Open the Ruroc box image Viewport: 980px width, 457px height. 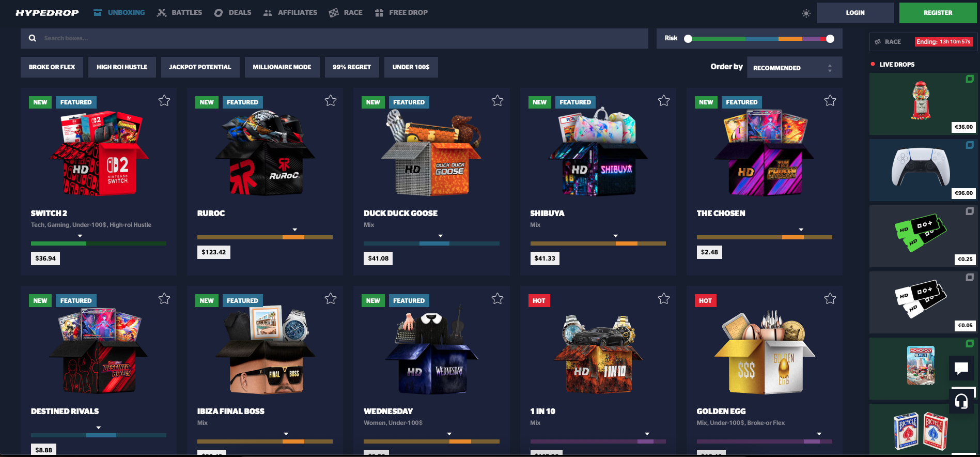pos(265,153)
